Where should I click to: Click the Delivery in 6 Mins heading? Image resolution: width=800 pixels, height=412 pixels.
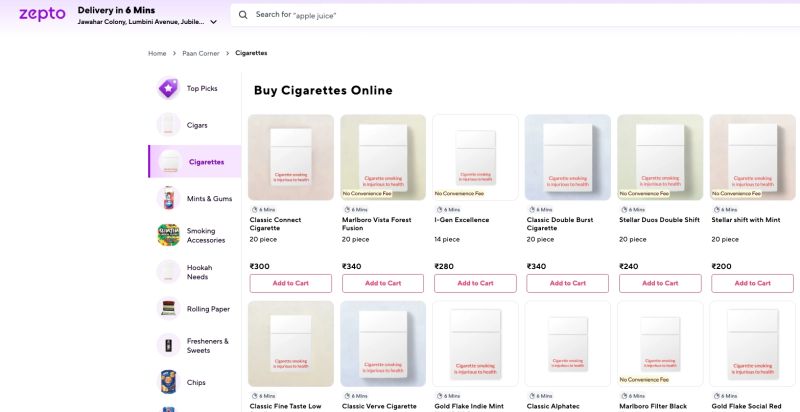pyautogui.click(x=116, y=10)
